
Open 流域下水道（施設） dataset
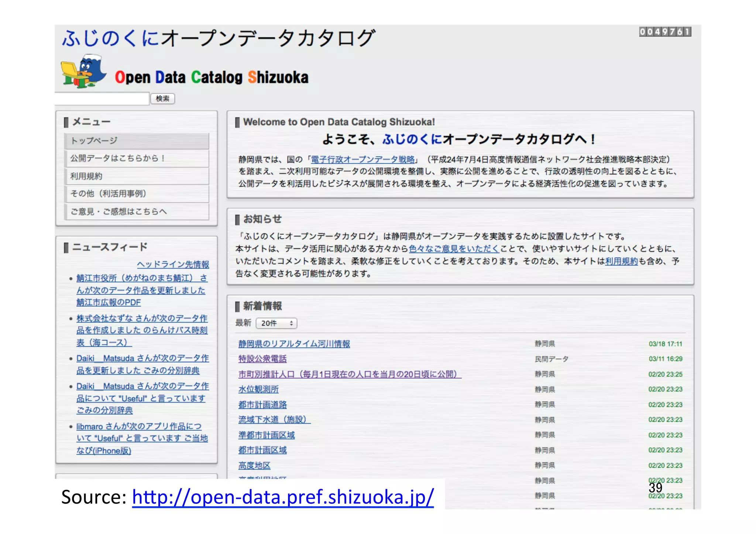pyautogui.click(x=274, y=420)
